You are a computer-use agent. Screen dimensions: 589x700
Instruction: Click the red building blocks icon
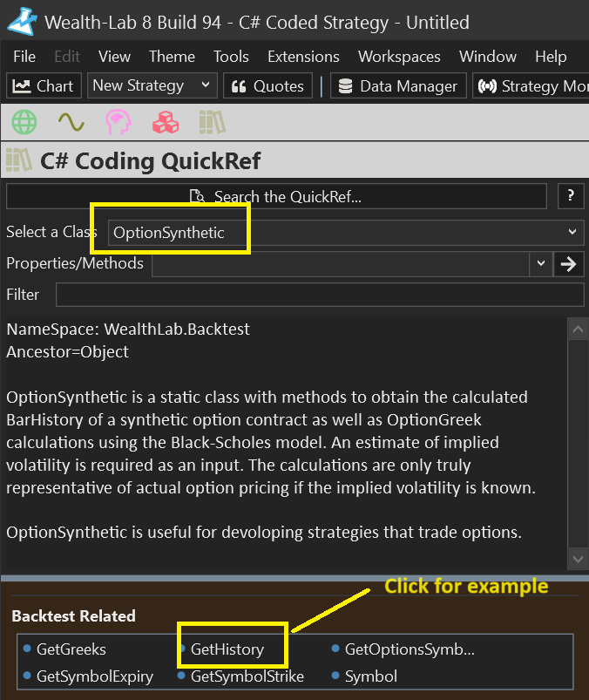click(x=166, y=122)
